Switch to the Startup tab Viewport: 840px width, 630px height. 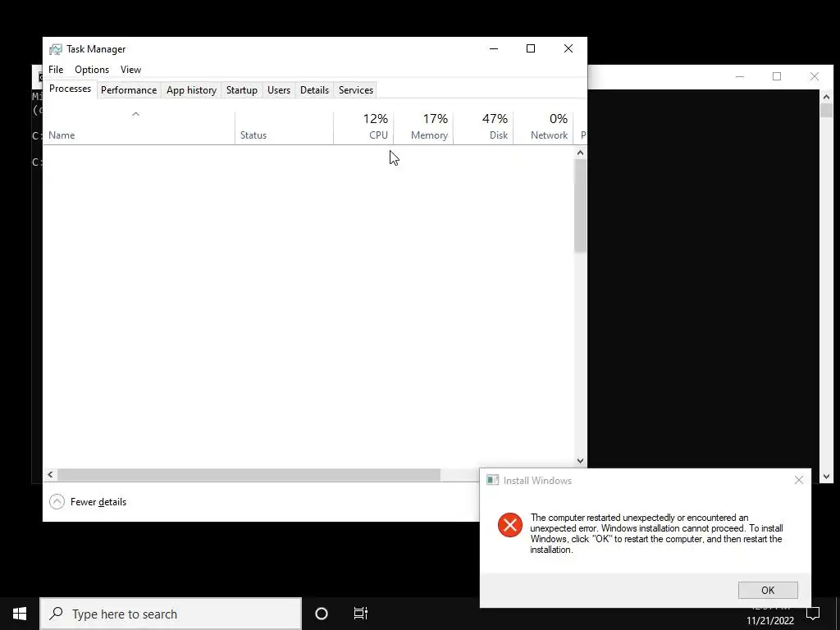tap(242, 90)
